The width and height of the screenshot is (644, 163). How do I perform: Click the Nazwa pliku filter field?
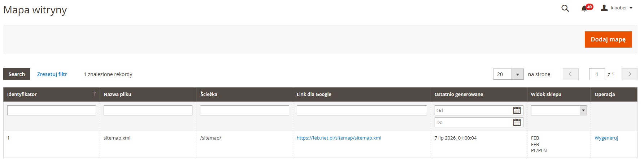click(x=148, y=110)
